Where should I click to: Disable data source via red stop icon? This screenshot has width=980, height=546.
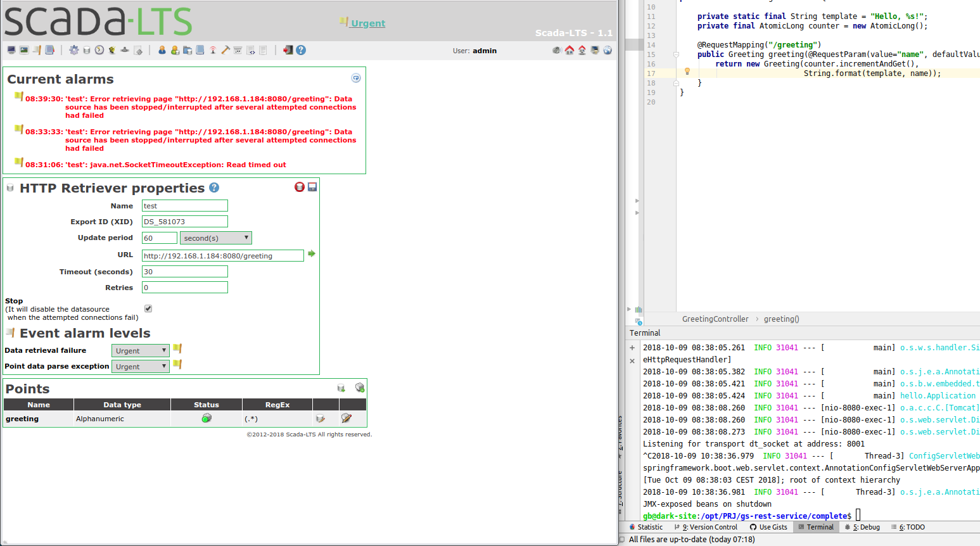point(300,187)
